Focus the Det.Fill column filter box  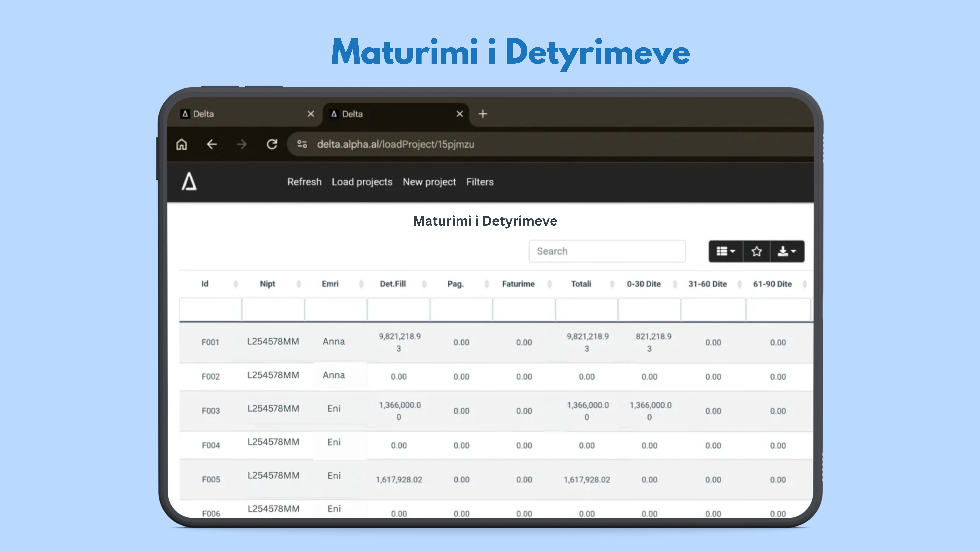pyautogui.click(x=399, y=309)
